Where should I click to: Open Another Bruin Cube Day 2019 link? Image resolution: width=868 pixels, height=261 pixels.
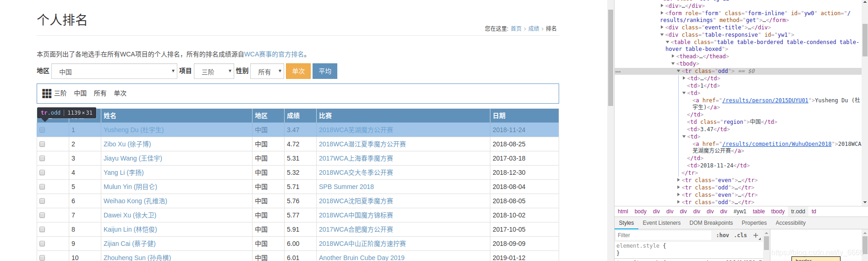tap(362, 258)
